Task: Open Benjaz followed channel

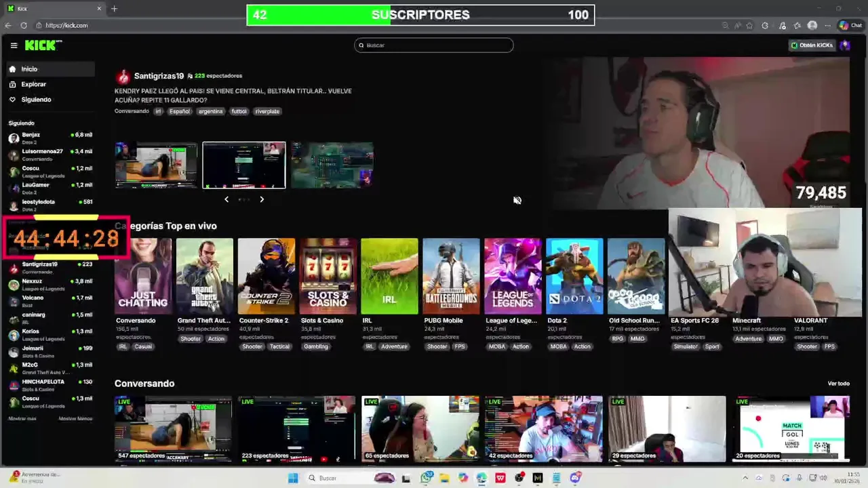Action: coord(51,138)
